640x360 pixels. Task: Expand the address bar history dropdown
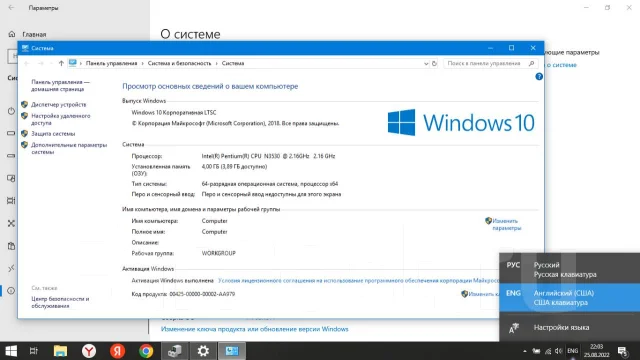coord(426,63)
